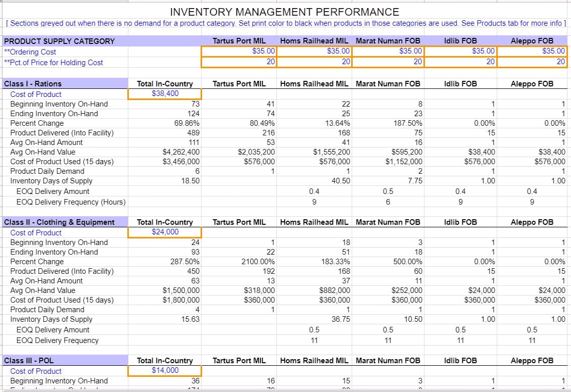Click the 18.50 inventory days of supply
571x392 pixels.
click(x=191, y=180)
